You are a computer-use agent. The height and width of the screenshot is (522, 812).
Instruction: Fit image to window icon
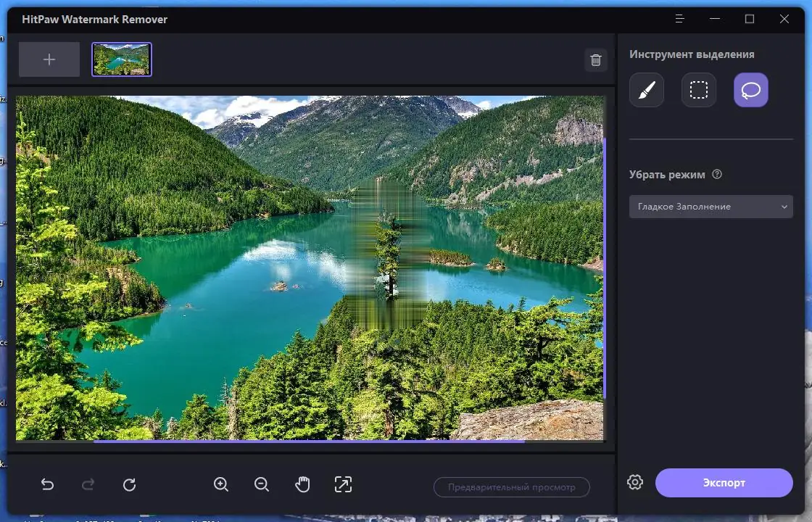(x=343, y=484)
